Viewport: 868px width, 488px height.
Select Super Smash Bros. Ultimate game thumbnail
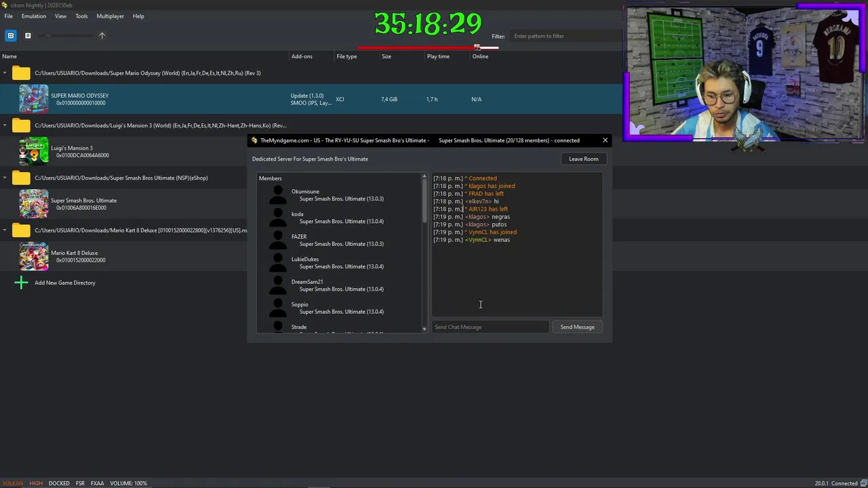click(x=34, y=204)
